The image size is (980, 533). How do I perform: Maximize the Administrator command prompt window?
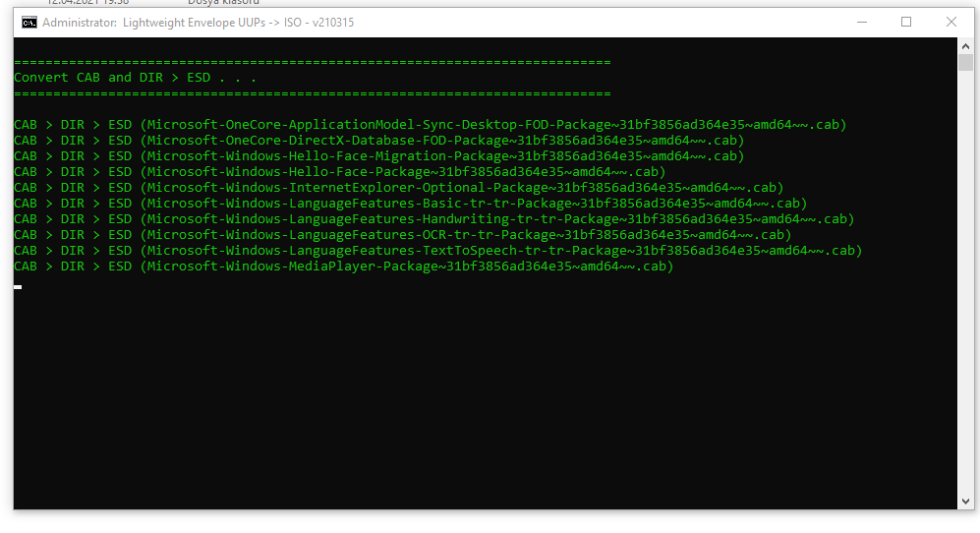click(906, 22)
